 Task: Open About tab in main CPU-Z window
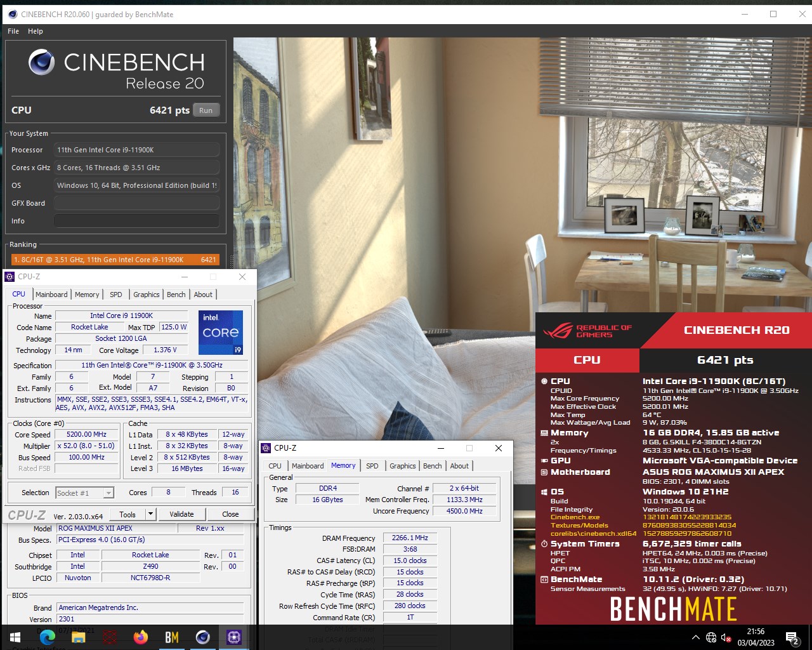[x=204, y=295]
